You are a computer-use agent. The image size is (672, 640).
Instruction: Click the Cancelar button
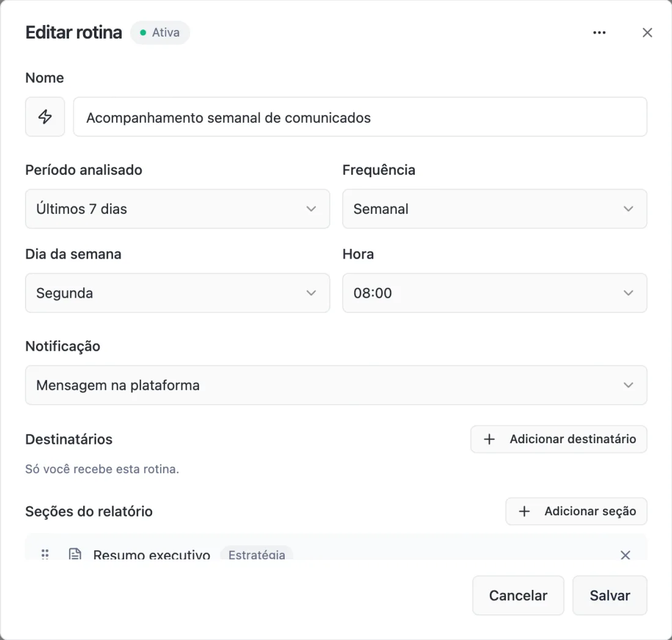point(518,595)
